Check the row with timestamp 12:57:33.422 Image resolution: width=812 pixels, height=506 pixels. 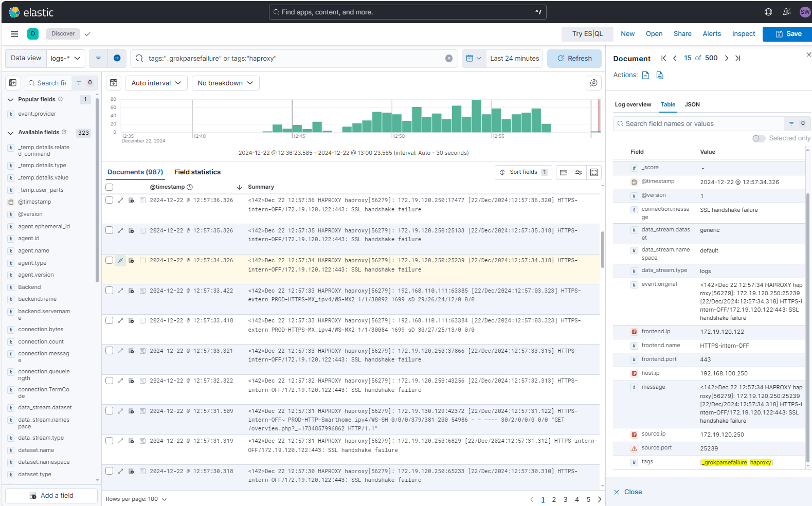109,291
